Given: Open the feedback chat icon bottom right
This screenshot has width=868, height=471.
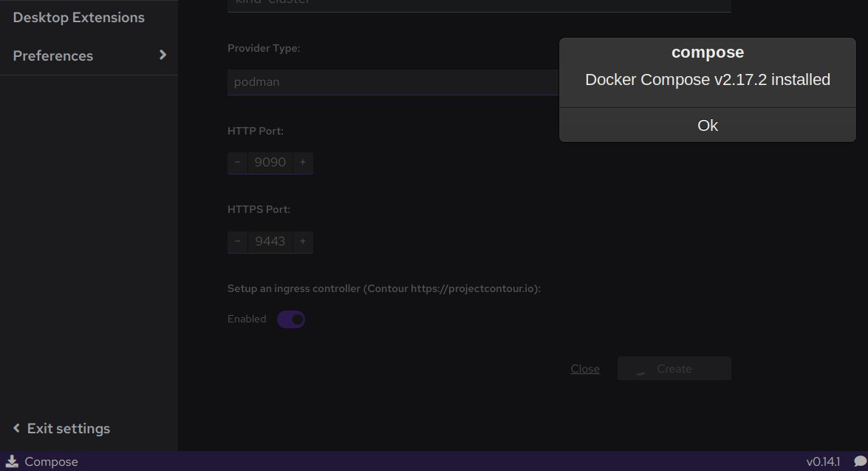Looking at the screenshot, I should (x=857, y=461).
